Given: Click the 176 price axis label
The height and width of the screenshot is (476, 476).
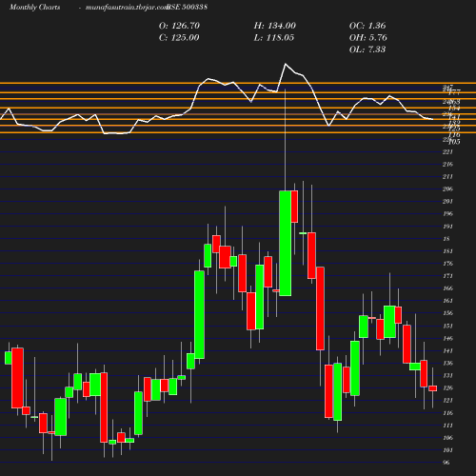Looking at the screenshot, I should 447,264.
